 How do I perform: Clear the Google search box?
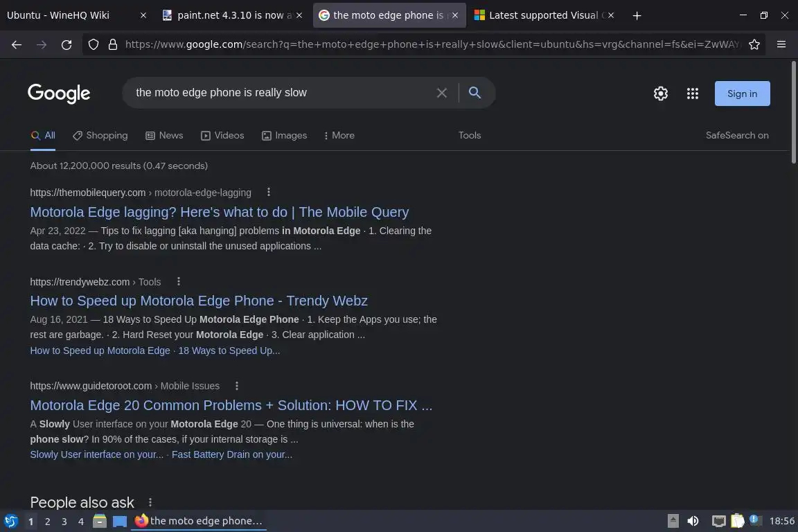click(x=442, y=93)
